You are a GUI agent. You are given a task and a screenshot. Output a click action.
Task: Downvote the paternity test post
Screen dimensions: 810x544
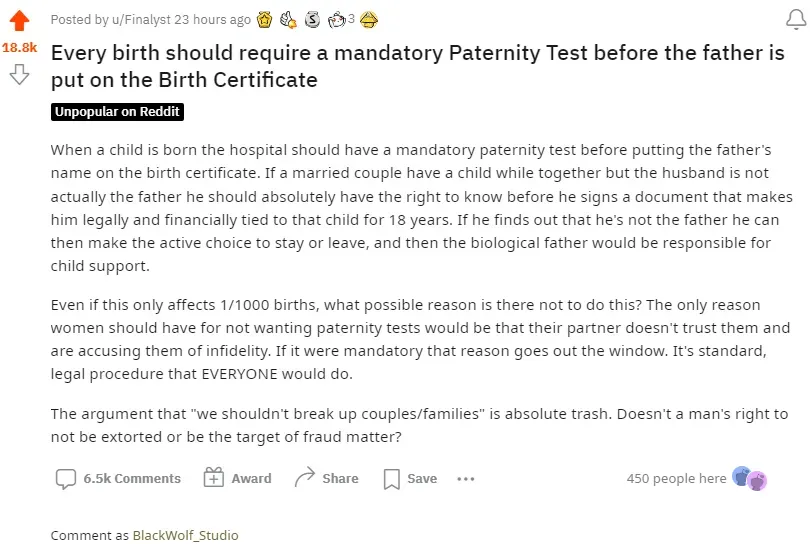pos(19,74)
